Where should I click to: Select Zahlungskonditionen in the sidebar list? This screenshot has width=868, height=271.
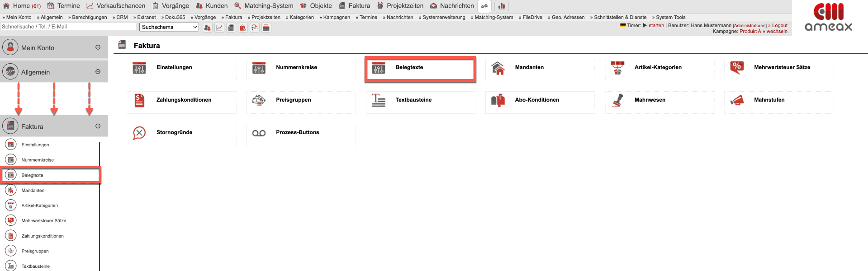(x=43, y=236)
